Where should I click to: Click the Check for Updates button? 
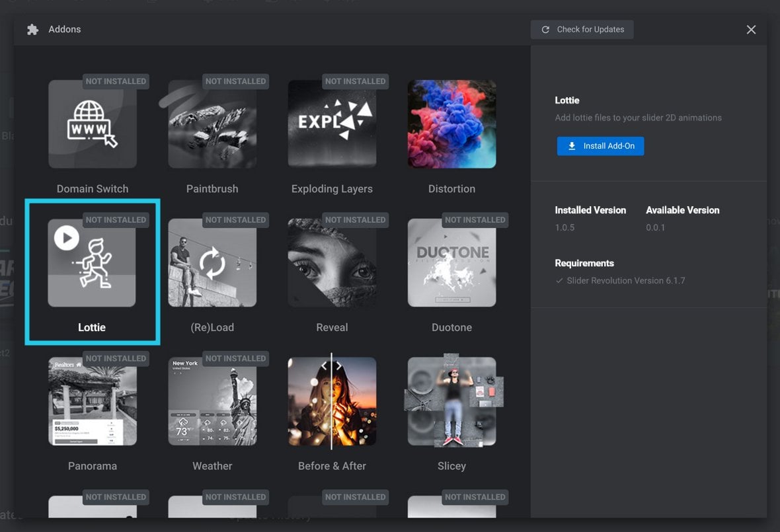[582, 30]
